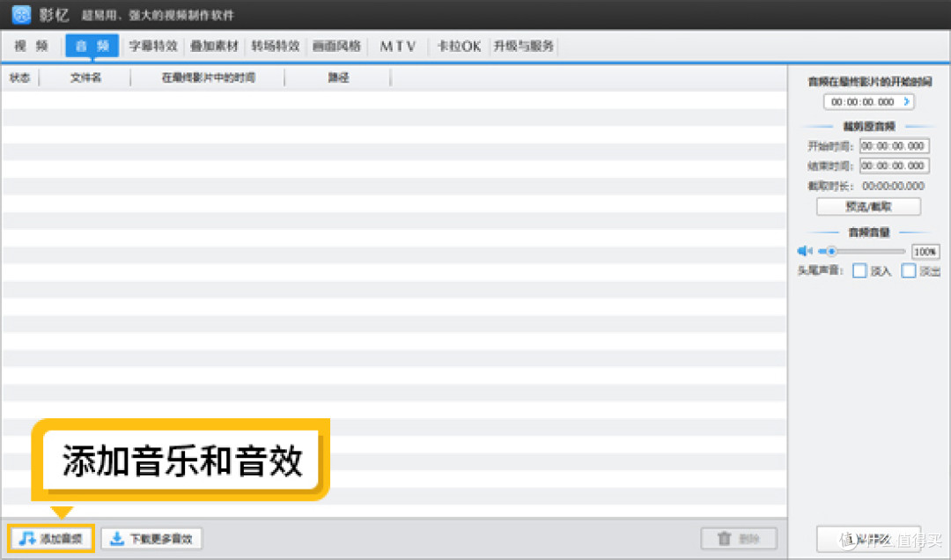
Task: Select the 音频 tab
Action: point(92,46)
